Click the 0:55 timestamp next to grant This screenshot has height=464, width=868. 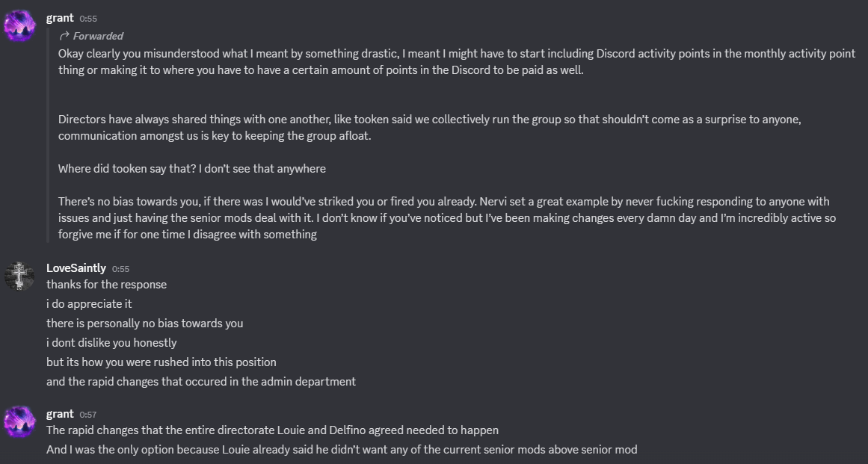click(x=88, y=19)
